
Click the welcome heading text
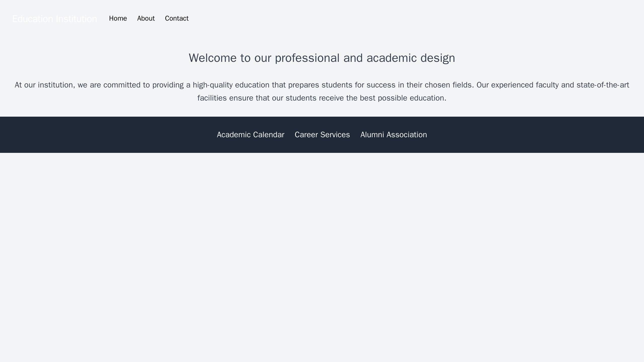pyautogui.click(x=322, y=57)
